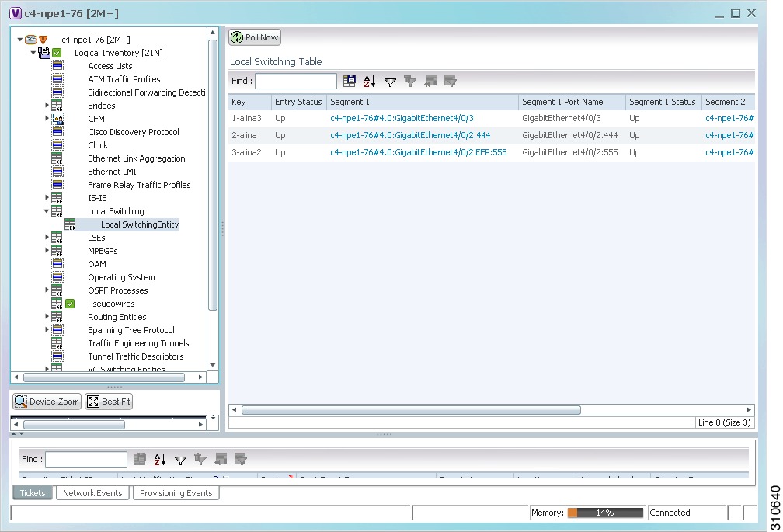This screenshot has height=532, width=783.
Task: Click the Poll Now refresh icon
Action: click(237, 37)
